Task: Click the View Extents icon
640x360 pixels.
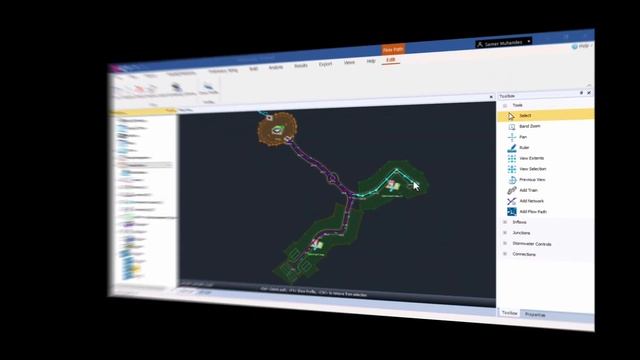Action: 511,158
